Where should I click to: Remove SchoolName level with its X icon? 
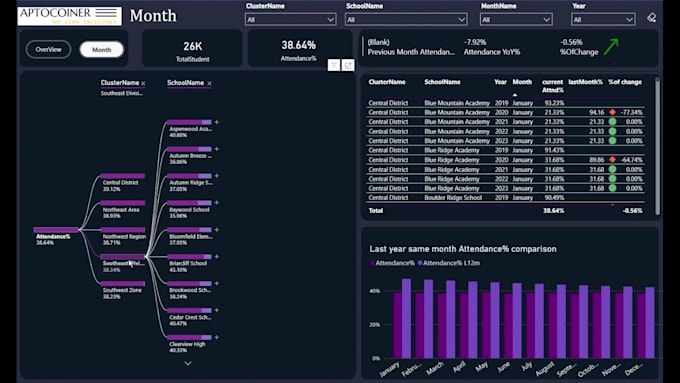click(x=209, y=83)
